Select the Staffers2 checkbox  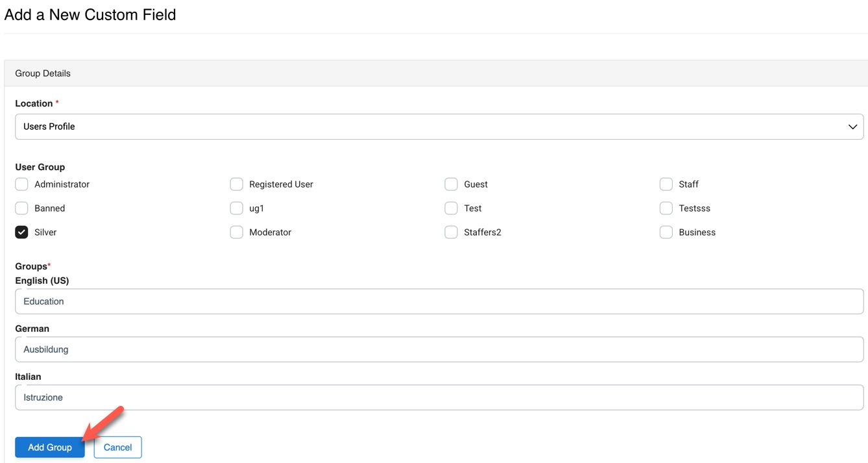coord(452,232)
